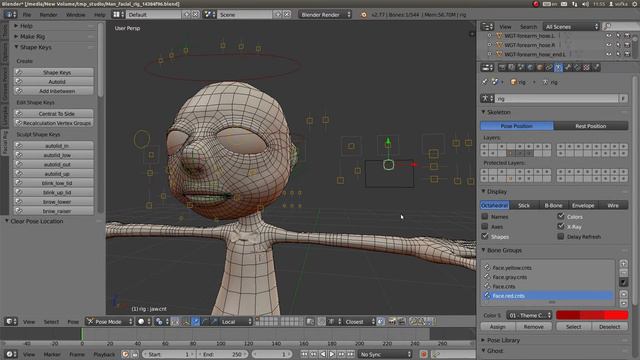
Task: Click the info editor type icon at top-left
Action: (11, 14)
